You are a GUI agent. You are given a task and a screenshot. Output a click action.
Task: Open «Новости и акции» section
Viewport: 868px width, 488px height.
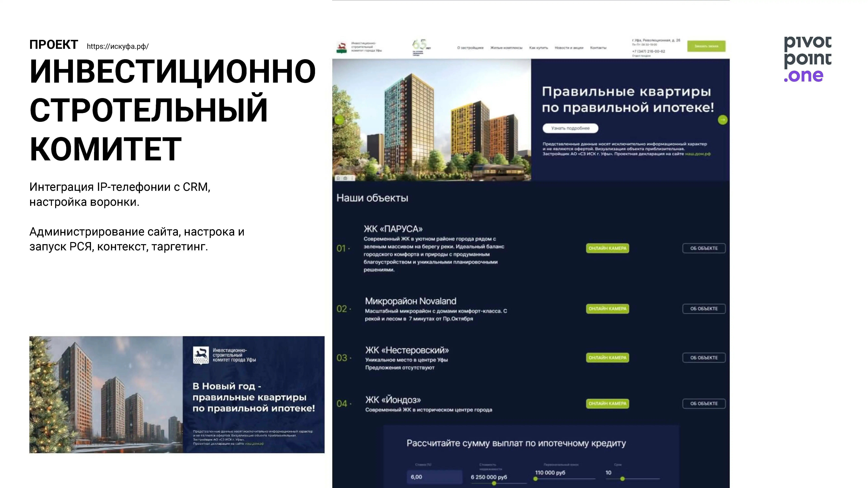coord(569,48)
